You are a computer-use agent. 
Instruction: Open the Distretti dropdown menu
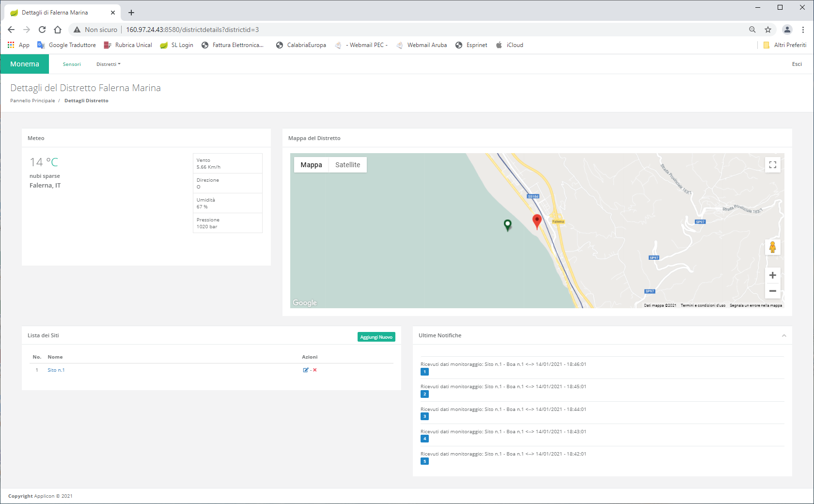click(108, 64)
